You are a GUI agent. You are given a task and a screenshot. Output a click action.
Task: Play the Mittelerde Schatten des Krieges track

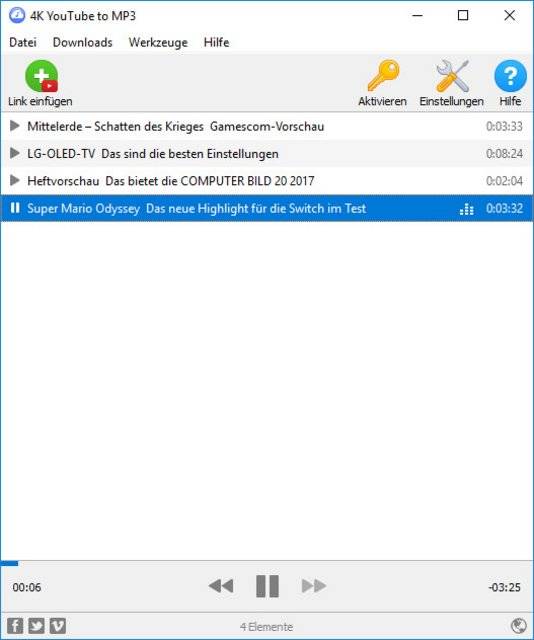click(15, 126)
